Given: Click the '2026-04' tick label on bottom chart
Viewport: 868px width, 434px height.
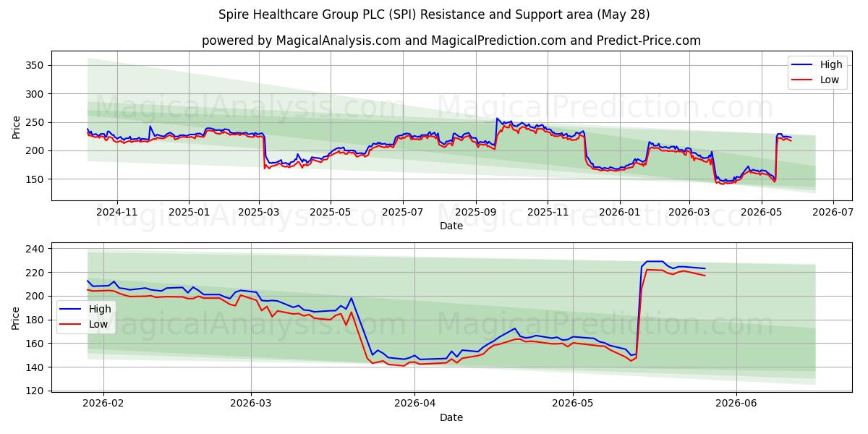Looking at the screenshot, I should pos(415,404).
